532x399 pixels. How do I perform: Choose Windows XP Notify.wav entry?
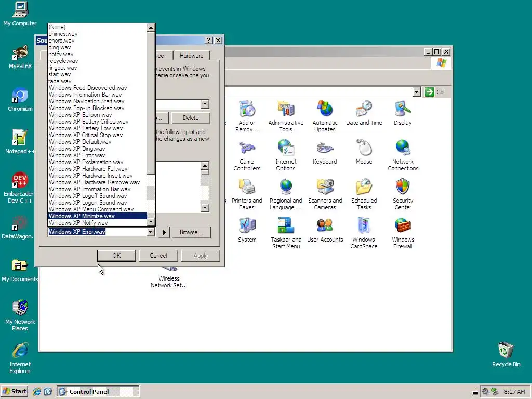tap(97, 223)
